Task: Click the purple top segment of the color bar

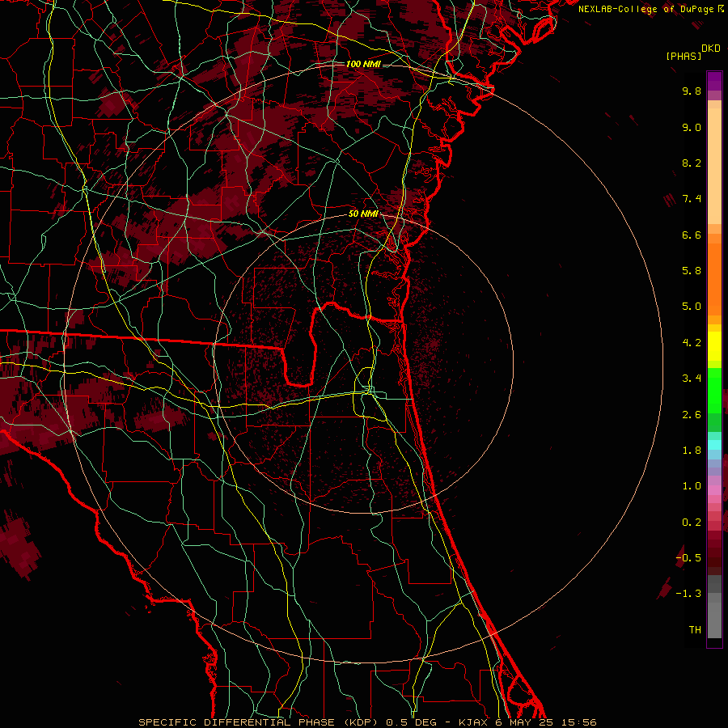Action: [714, 81]
